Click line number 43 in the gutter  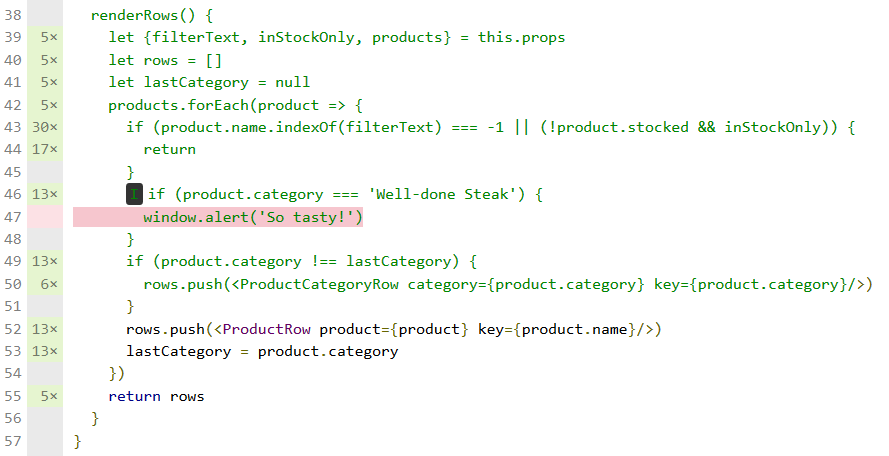[13, 127]
